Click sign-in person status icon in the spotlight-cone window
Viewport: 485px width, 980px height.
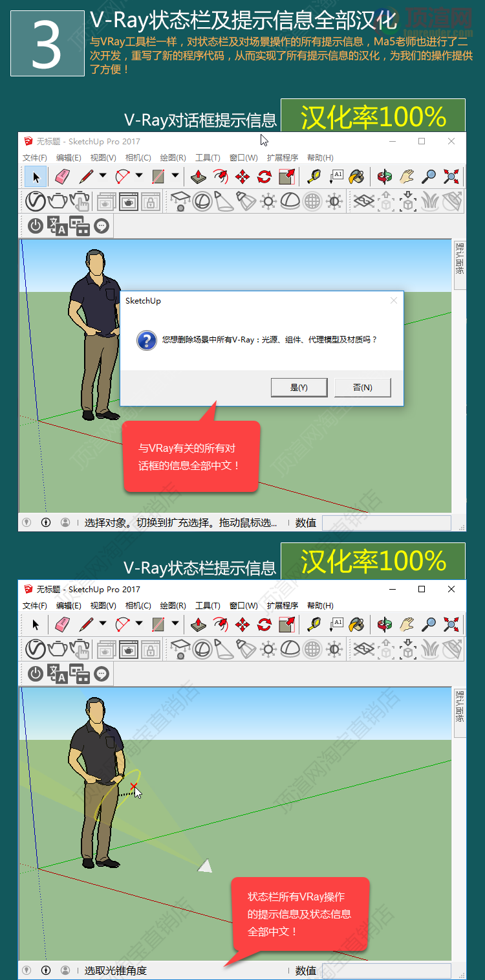click(65, 970)
